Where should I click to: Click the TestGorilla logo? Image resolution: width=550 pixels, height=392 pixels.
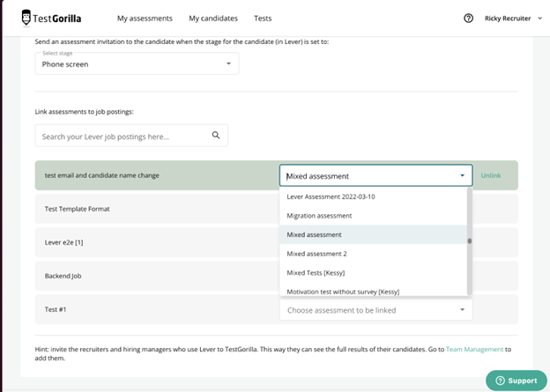pyautogui.click(x=51, y=18)
